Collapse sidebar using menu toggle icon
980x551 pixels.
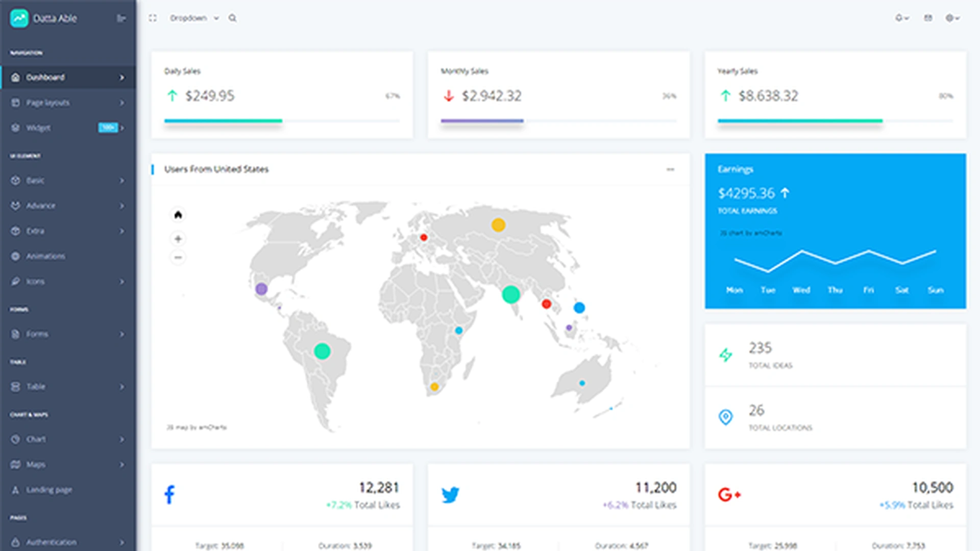point(121,18)
